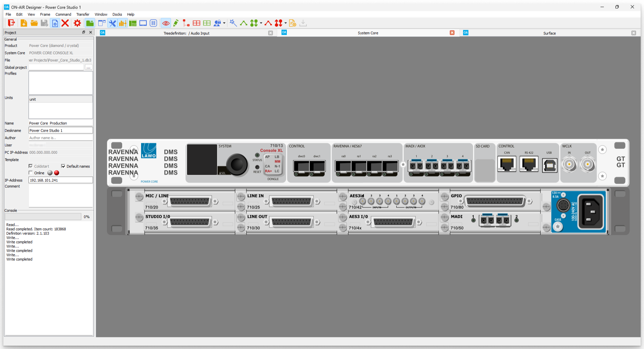
Task: Close the System Core tab
Action: point(452,33)
